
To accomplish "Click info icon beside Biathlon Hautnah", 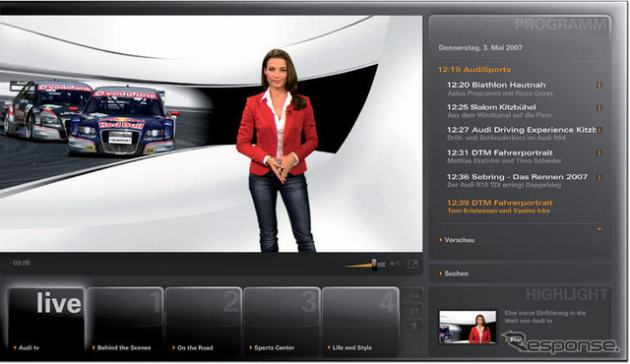I will click(x=599, y=85).
